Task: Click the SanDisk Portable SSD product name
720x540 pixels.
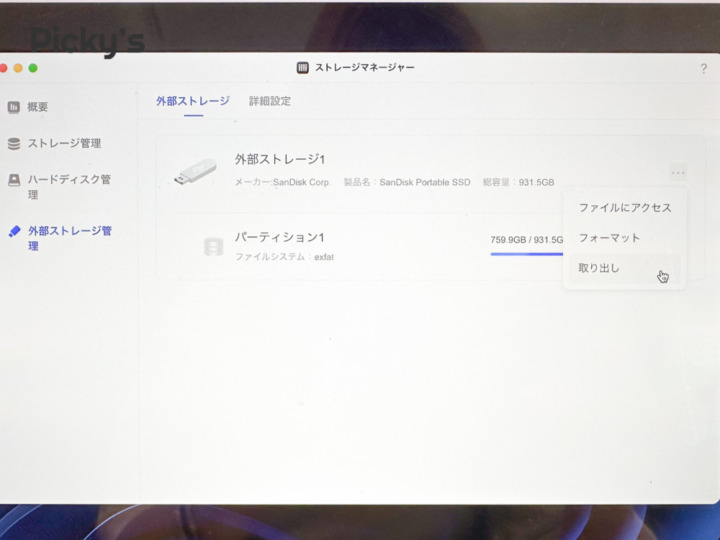Action: point(424,183)
